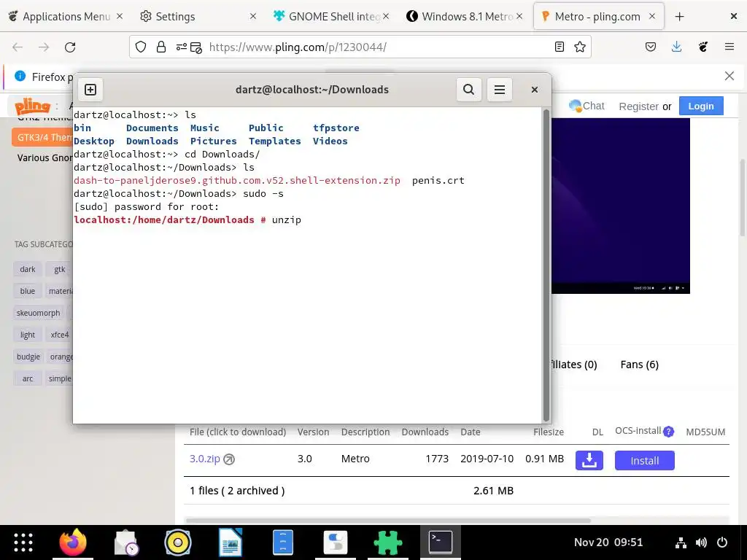The width and height of the screenshot is (747, 560).
Task: Open the mail and calendar app in the dock
Action: 125,542
